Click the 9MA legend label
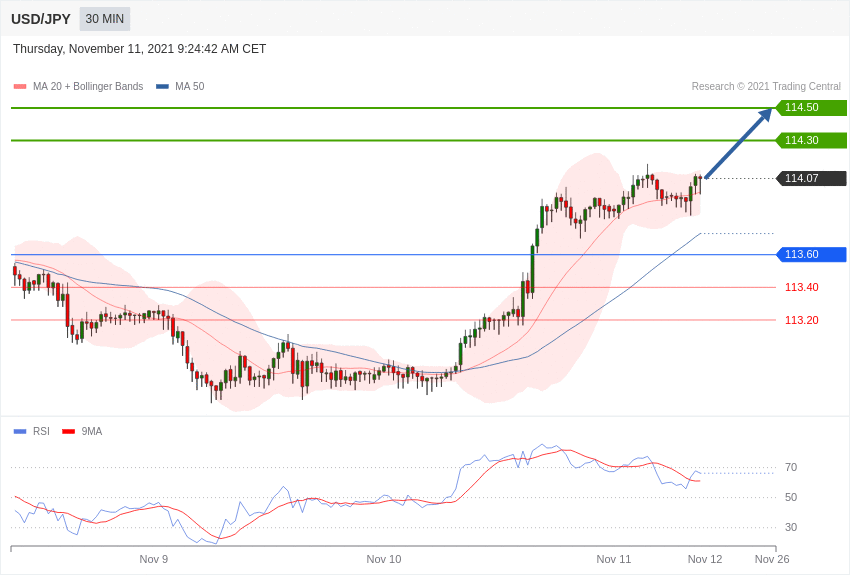The image size is (850, 576). coord(92,431)
